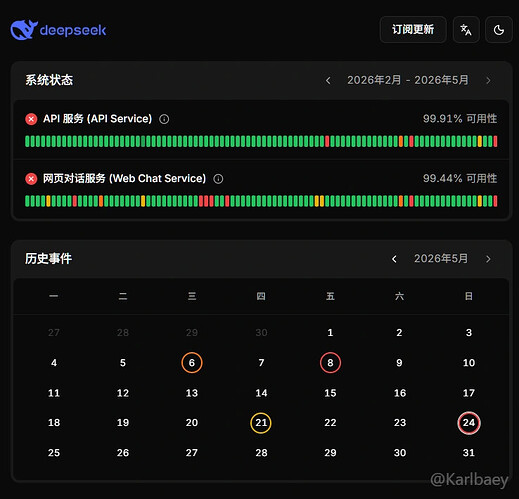Select May 17 on the calendar
Viewport: 519px width, 499px height.
(469, 393)
